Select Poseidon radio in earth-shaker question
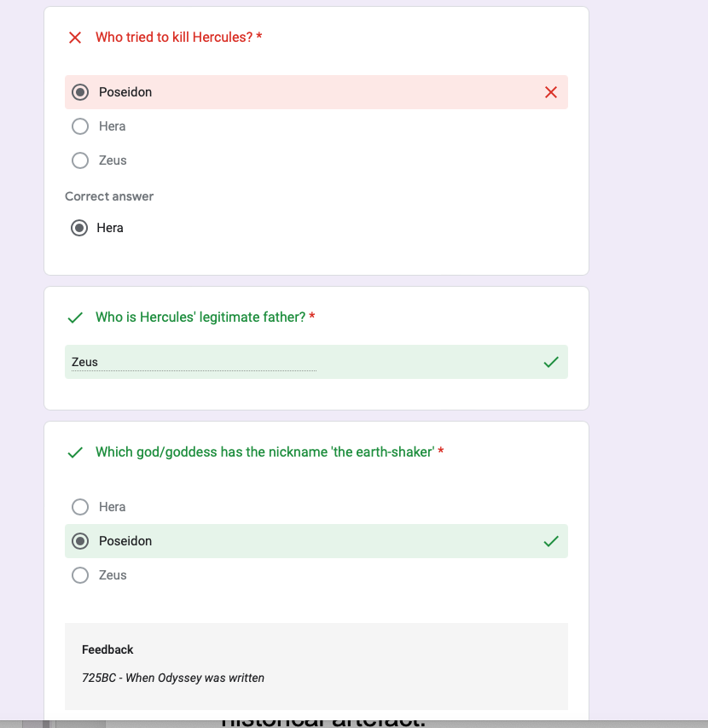 80,541
